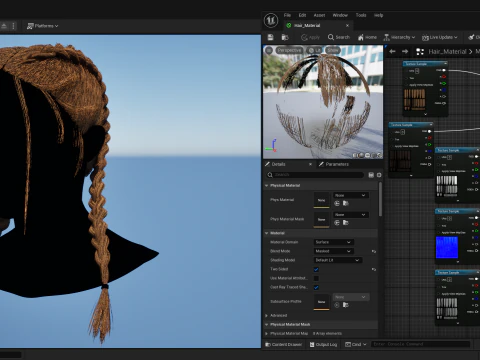
Task: Click the Hair_Material breadcrumb in the graph
Action: click(x=447, y=52)
